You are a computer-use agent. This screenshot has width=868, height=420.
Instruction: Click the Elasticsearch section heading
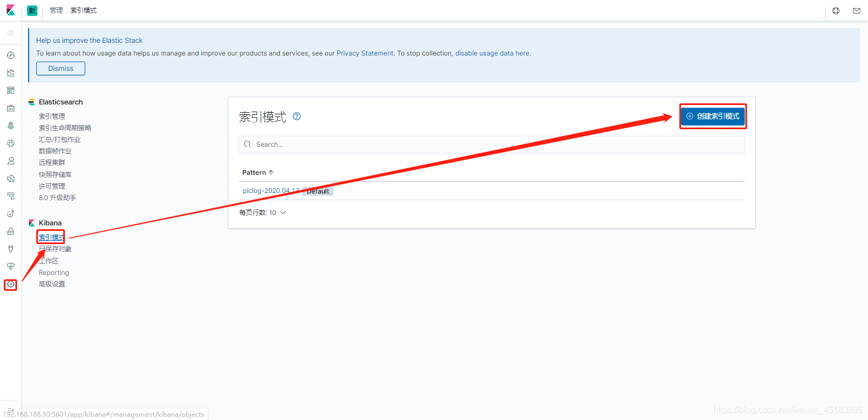[x=61, y=102]
